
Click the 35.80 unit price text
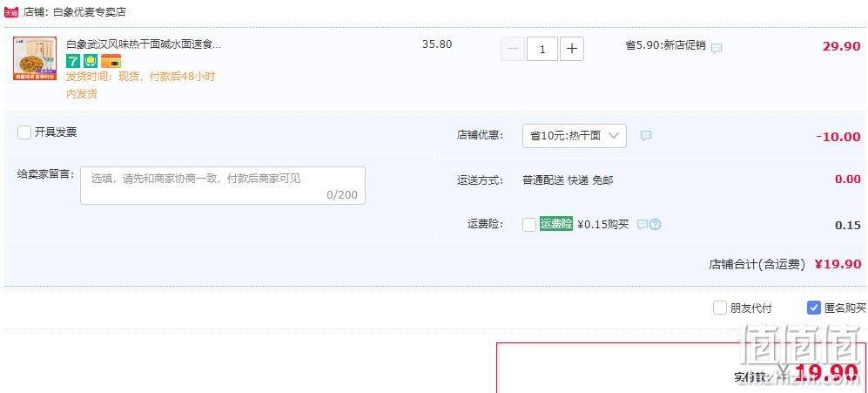coord(437,45)
